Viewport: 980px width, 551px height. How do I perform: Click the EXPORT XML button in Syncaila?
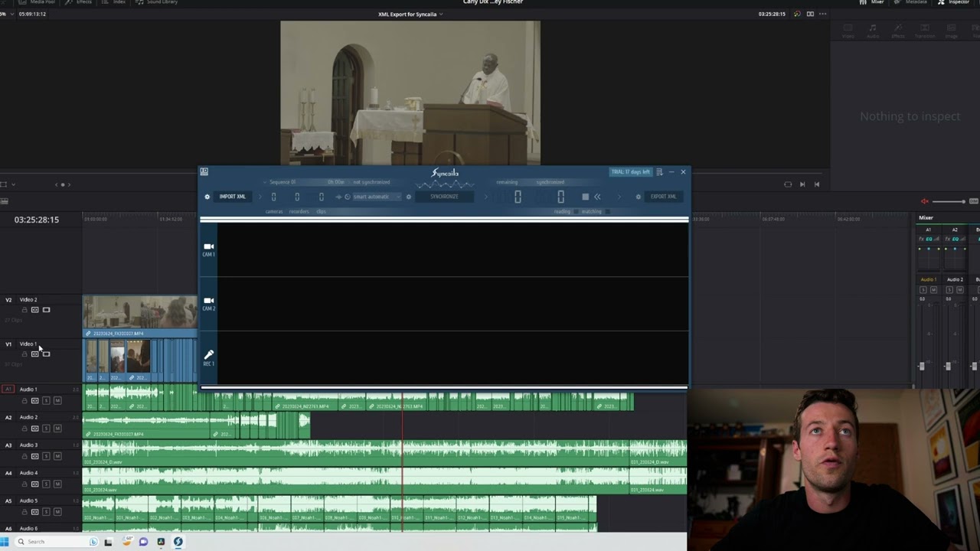coord(663,197)
